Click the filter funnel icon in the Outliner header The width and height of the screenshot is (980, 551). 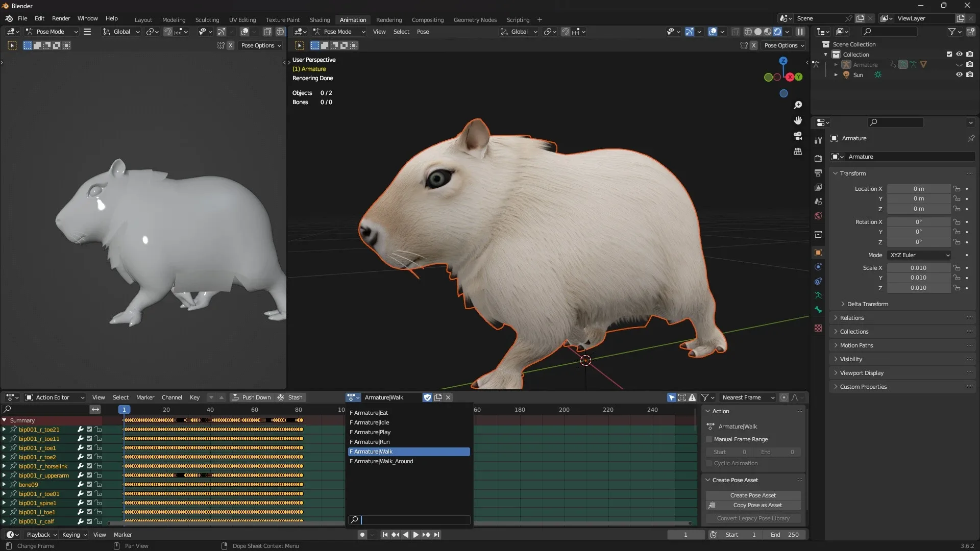pos(952,31)
